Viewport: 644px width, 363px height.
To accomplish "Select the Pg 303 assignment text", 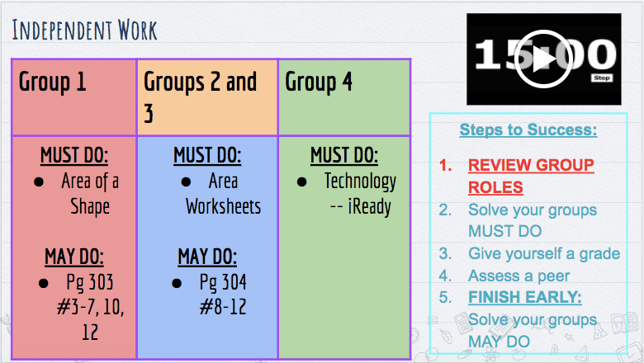I will [90, 307].
